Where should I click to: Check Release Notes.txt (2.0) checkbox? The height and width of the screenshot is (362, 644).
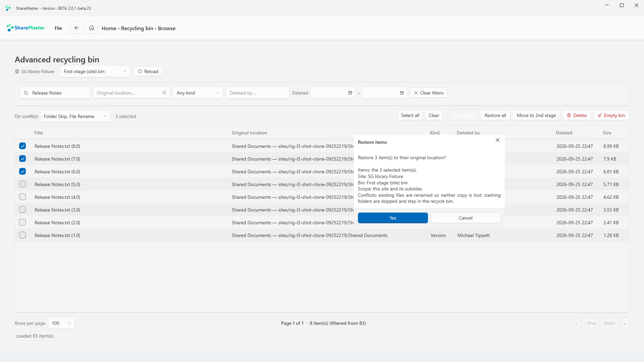pos(22,222)
